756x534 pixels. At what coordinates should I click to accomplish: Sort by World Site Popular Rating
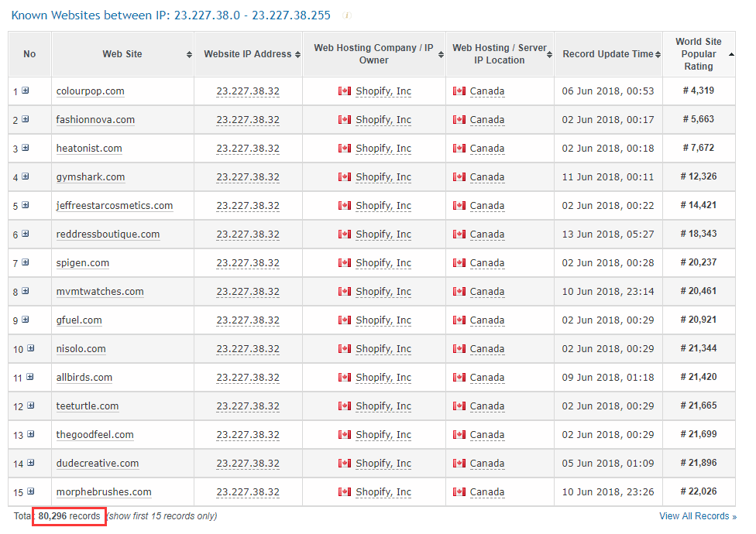731,54
